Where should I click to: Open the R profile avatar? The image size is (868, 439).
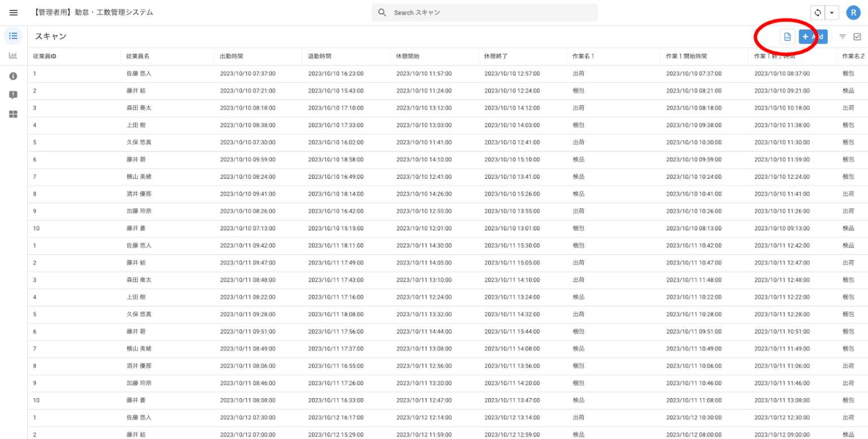coord(853,12)
